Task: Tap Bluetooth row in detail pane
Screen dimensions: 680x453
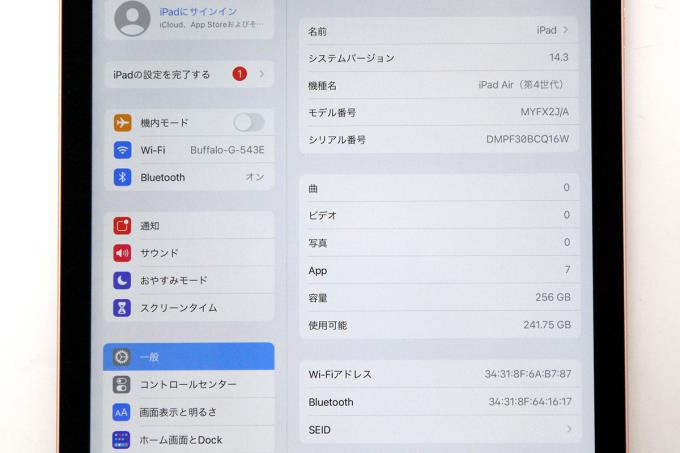Action: point(440,402)
